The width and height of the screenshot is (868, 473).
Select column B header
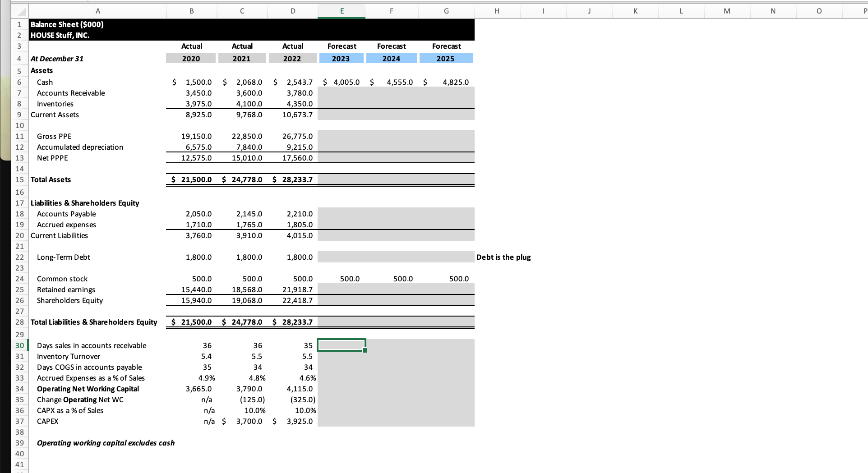[x=192, y=11]
